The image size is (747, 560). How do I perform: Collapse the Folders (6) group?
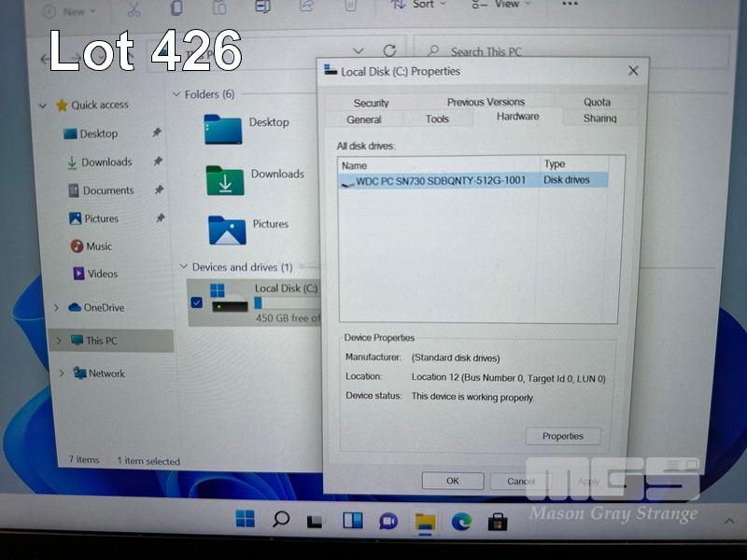click(x=176, y=95)
